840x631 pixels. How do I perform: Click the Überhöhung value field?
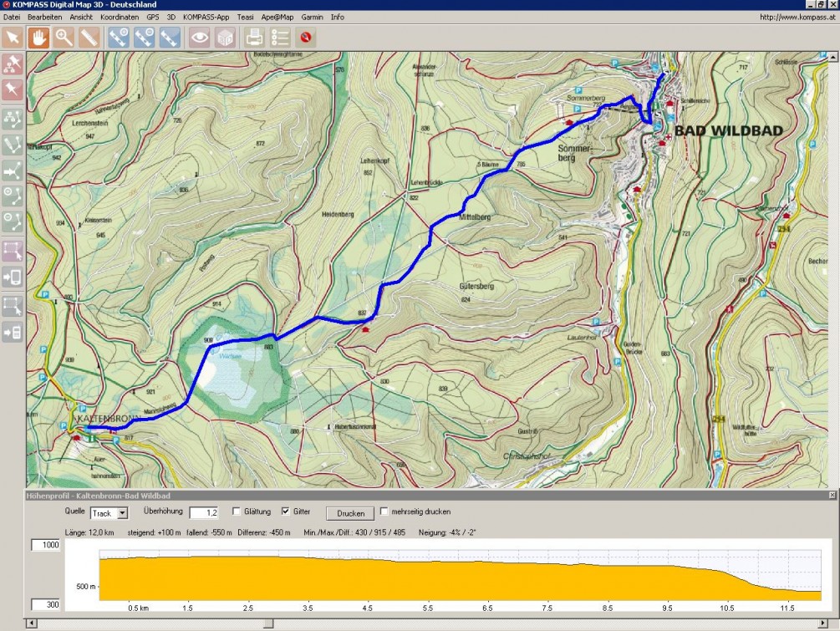point(203,512)
